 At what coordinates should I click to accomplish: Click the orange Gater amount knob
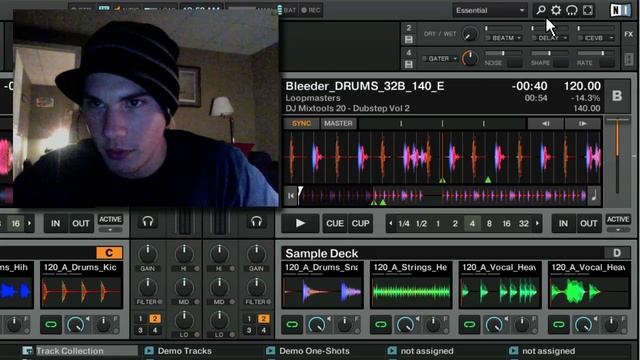point(470,58)
